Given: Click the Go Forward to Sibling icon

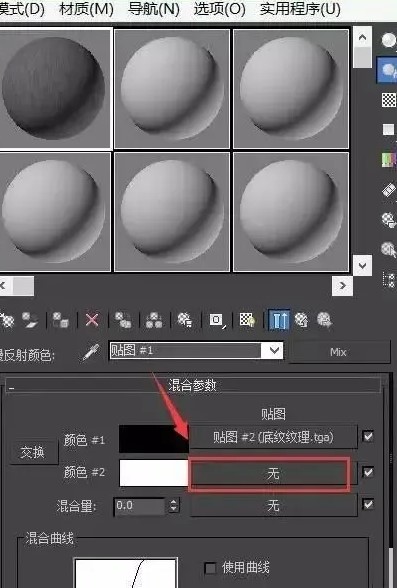Looking at the screenshot, I should point(325,320).
